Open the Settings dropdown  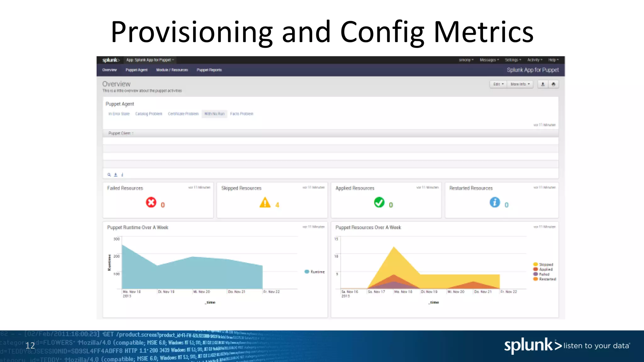513,60
